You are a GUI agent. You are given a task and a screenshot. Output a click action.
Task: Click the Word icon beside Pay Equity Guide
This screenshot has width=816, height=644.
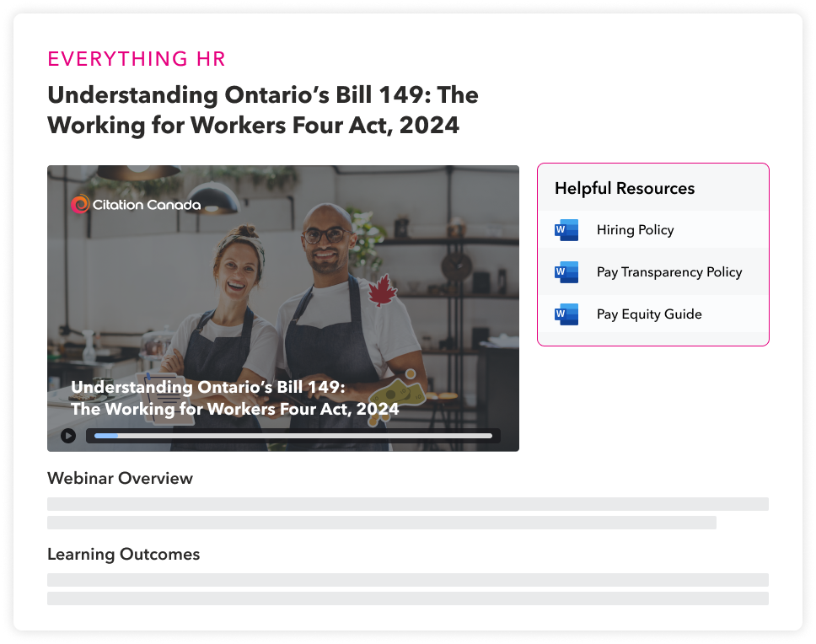click(x=566, y=314)
